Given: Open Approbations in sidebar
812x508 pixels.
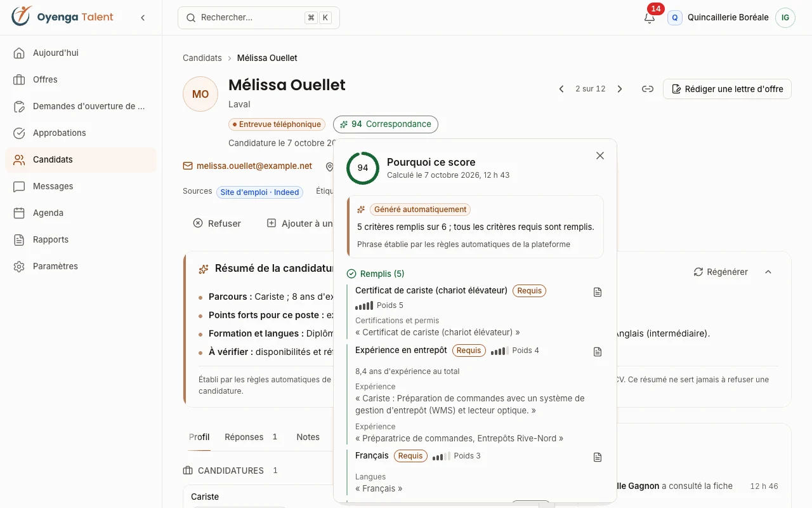Looking at the screenshot, I should click(x=81, y=133).
